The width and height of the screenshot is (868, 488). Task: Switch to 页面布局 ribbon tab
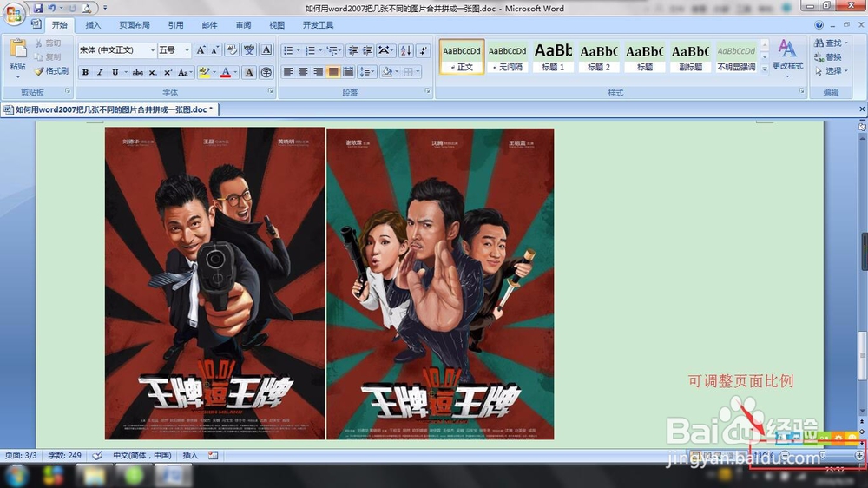pyautogui.click(x=135, y=25)
